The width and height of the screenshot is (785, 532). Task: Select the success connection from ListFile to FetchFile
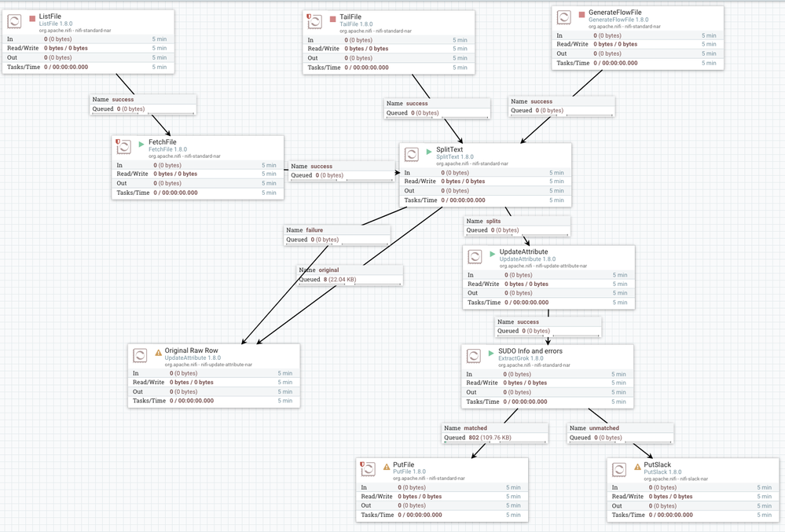(143, 104)
